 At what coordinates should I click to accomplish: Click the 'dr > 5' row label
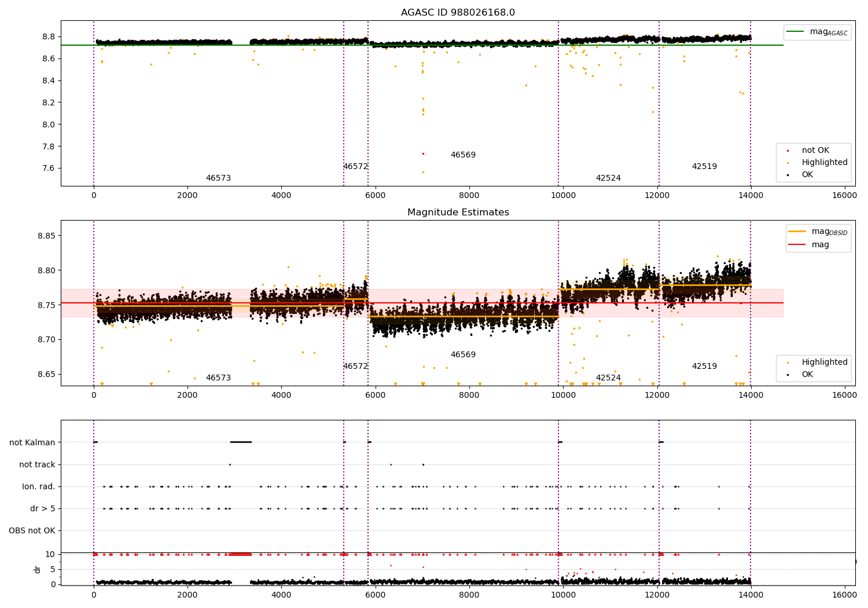pyautogui.click(x=43, y=509)
